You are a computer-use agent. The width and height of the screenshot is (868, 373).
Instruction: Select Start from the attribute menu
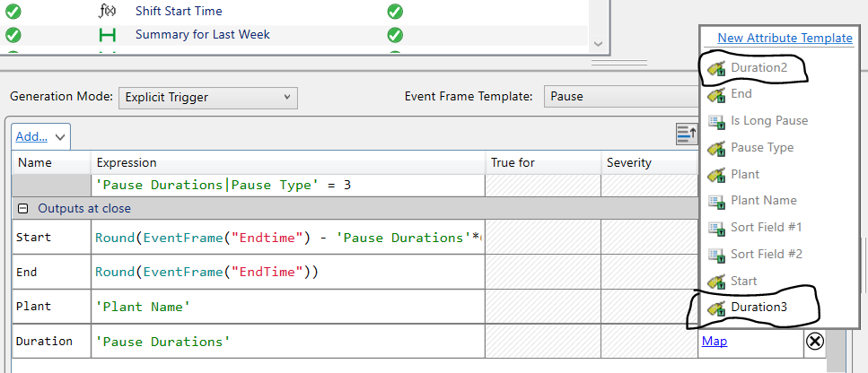743,282
